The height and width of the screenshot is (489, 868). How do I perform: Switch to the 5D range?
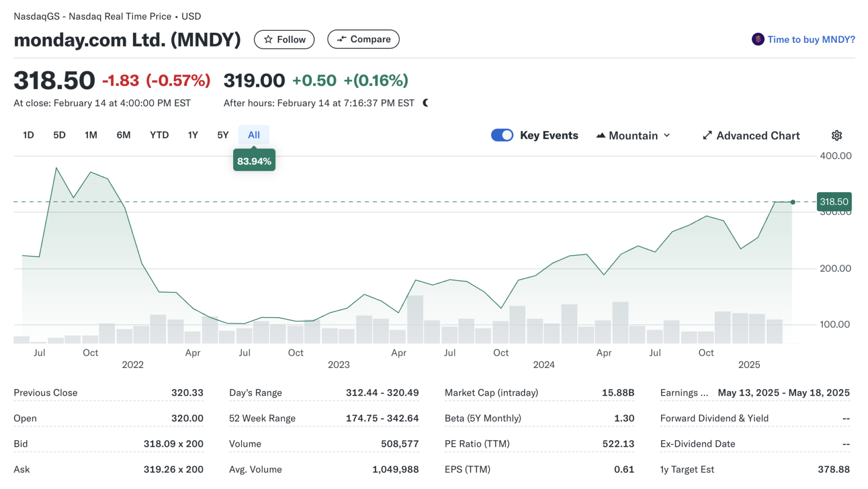[x=60, y=135]
